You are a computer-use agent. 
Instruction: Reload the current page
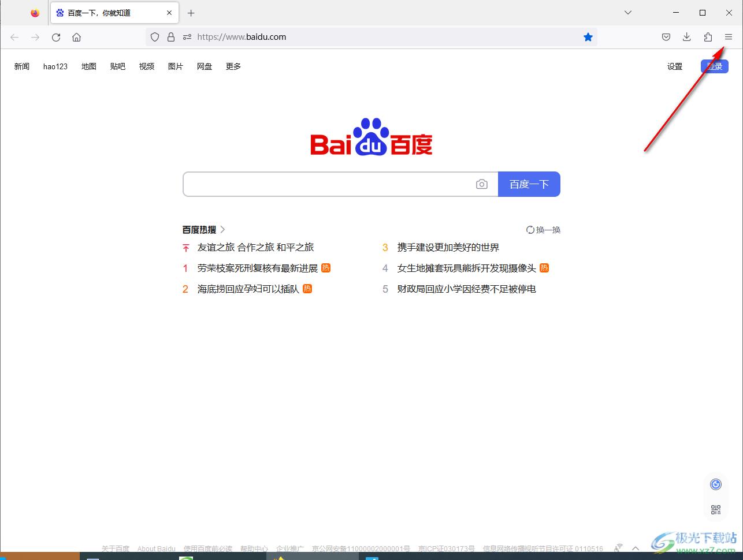point(56,37)
